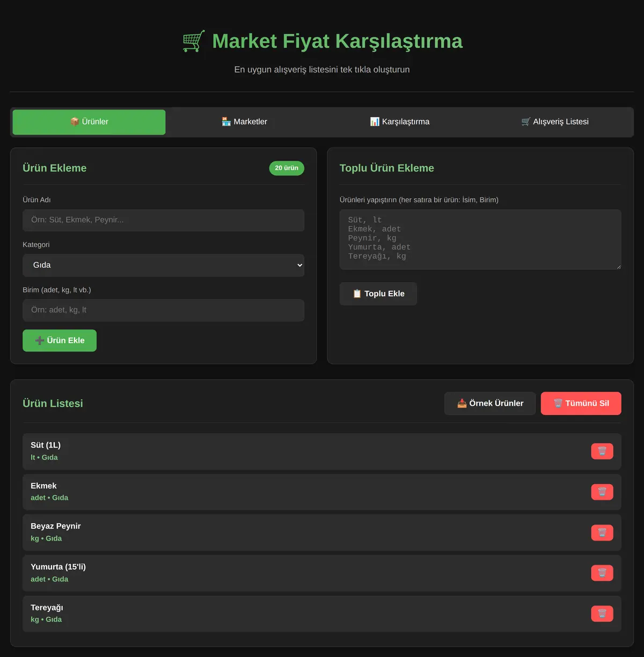
Task: Select the Tereyağı product name
Action: [x=47, y=608]
